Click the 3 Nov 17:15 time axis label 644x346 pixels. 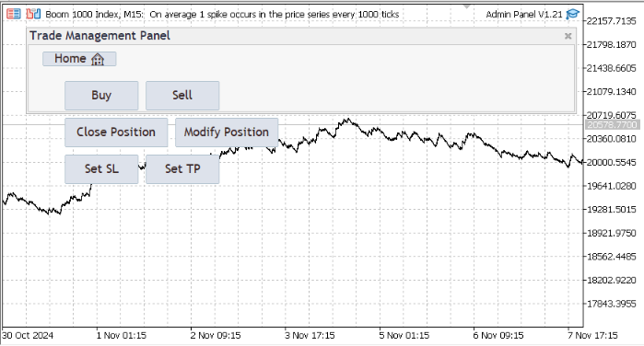[x=310, y=335]
